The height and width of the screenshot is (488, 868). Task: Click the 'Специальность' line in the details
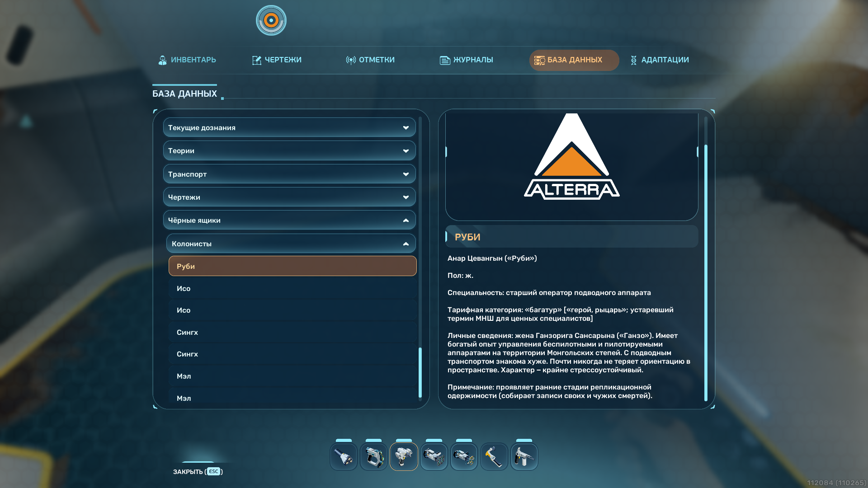pyautogui.click(x=549, y=292)
